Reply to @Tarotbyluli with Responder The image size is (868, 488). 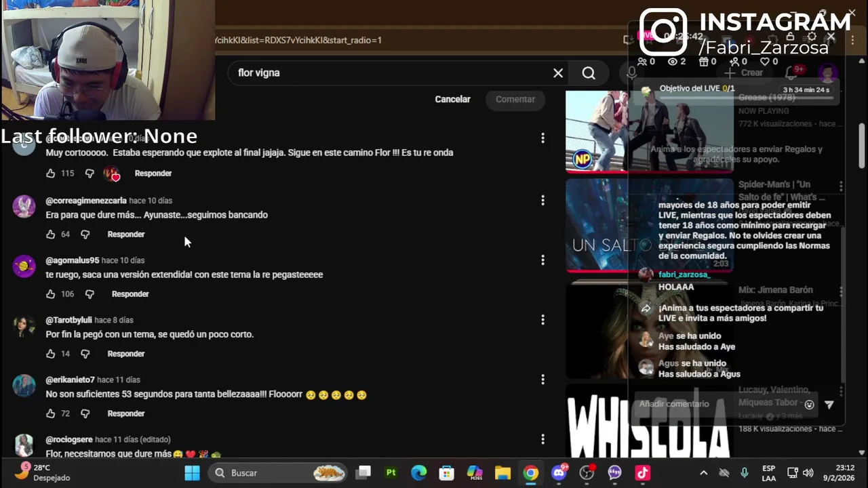[x=126, y=354]
